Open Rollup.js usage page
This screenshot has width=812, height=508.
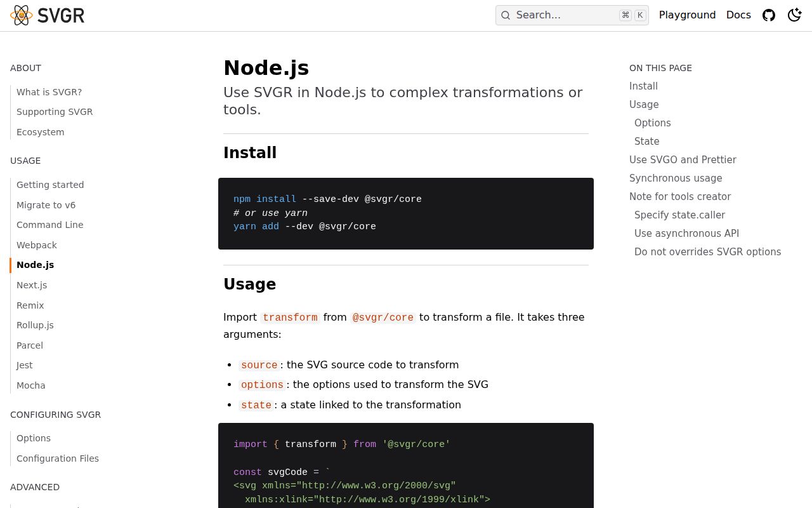pyautogui.click(x=35, y=325)
